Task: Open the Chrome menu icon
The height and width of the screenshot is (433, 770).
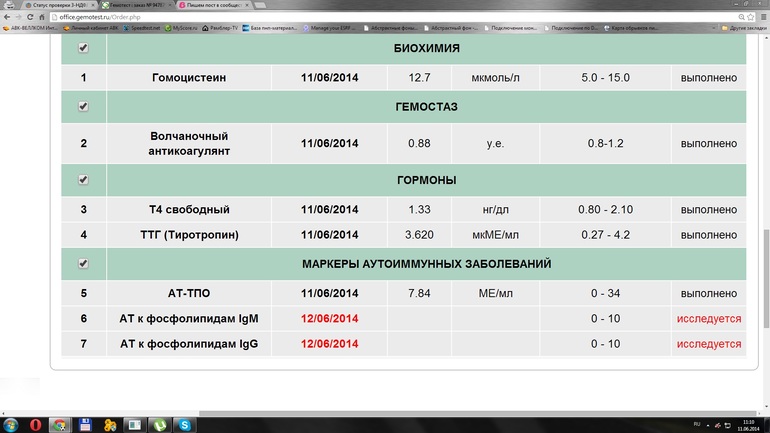Action: click(x=763, y=17)
